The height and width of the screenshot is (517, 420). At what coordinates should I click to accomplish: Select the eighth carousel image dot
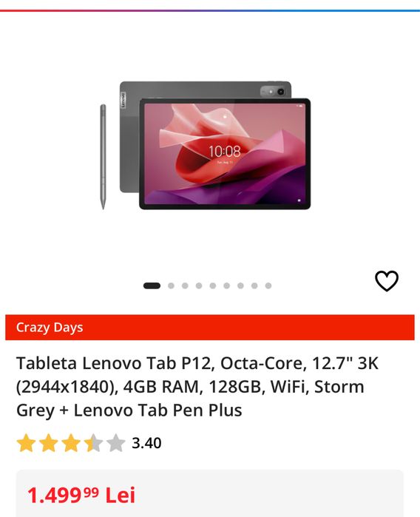pyautogui.click(x=254, y=285)
